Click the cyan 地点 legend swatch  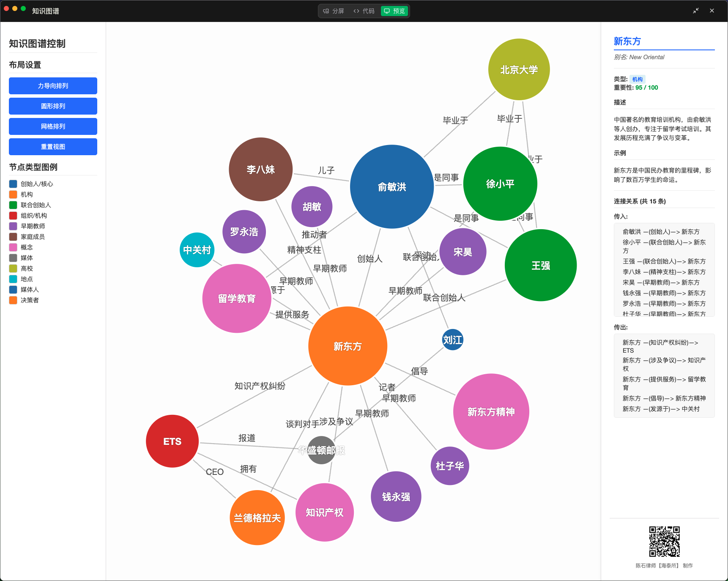click(x=13, y=279)
